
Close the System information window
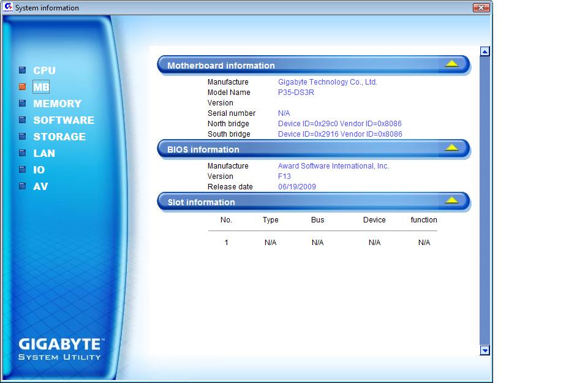(481, 7)
